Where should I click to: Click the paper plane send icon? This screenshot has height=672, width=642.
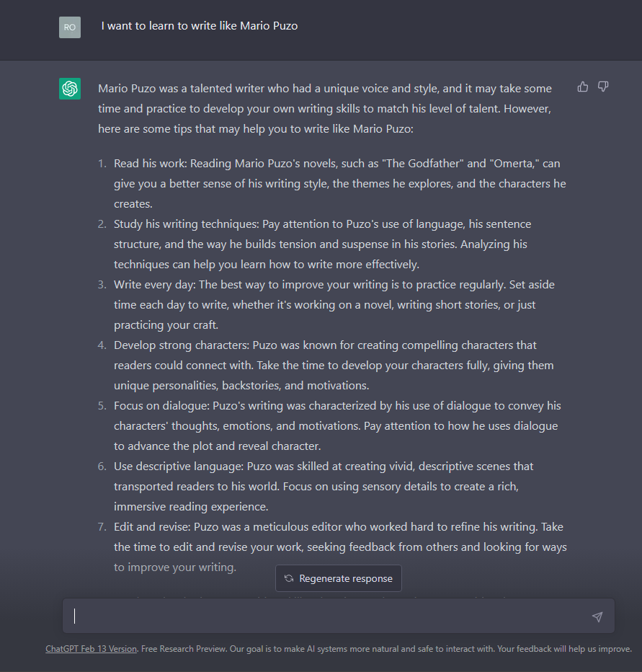(597, 616)
